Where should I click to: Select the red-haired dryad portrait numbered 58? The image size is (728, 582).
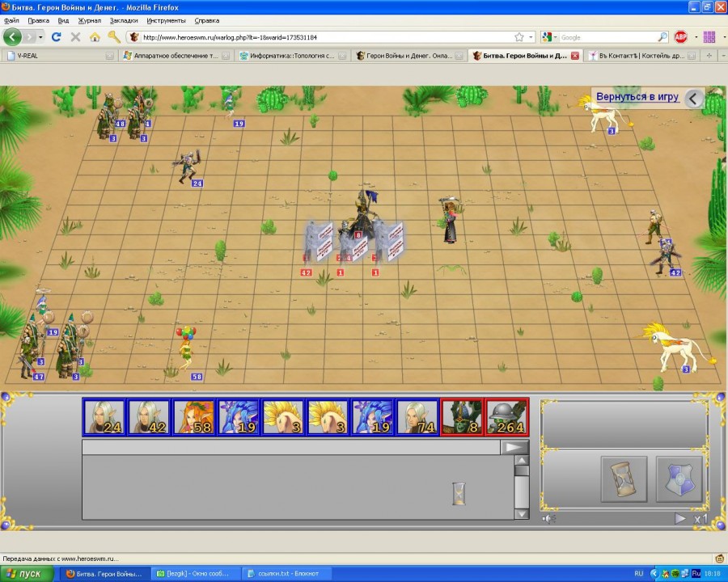pyautogui.click(x=194, y=417)
